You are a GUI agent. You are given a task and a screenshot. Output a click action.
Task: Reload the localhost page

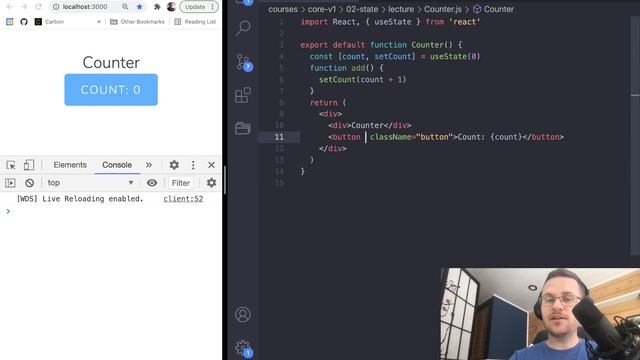pos(38,7)
